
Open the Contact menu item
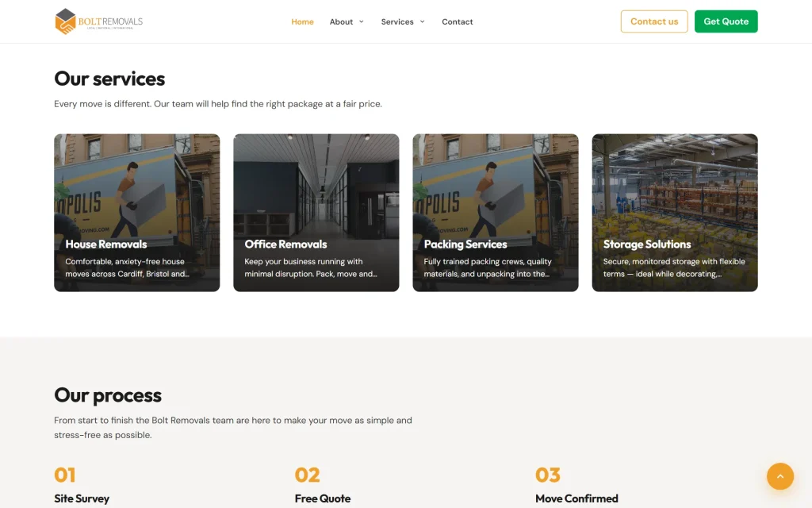tap(458, 21)
